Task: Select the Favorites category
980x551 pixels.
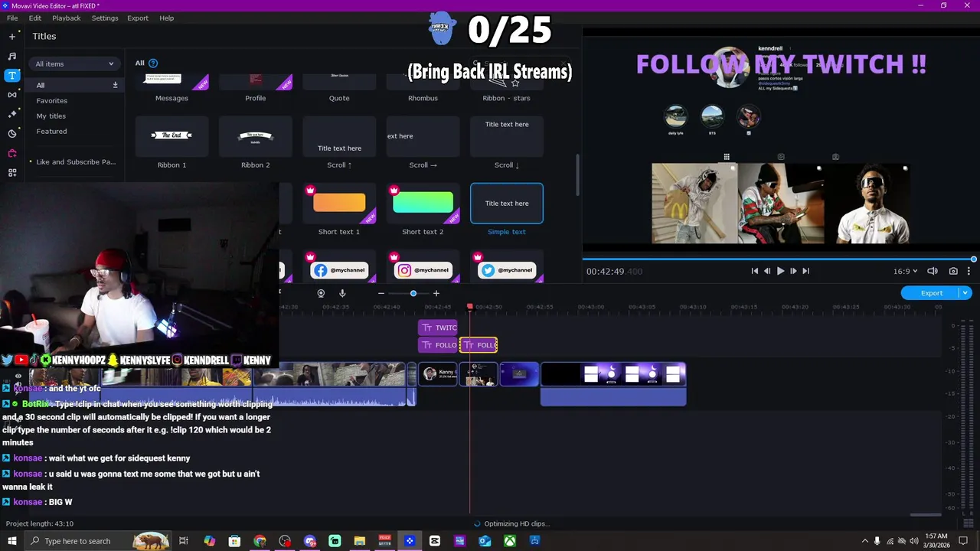Action: pos(52,100)
